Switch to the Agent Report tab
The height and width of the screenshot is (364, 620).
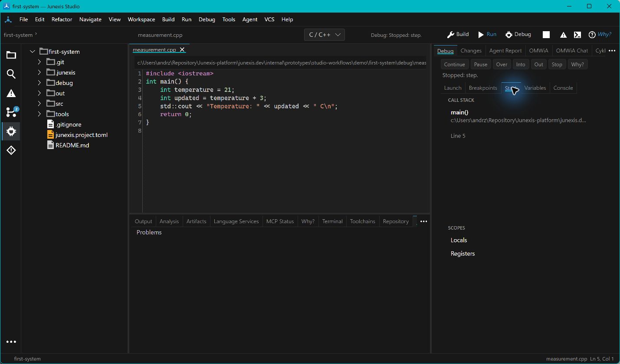pyautogui.click(x=505, y=51)
